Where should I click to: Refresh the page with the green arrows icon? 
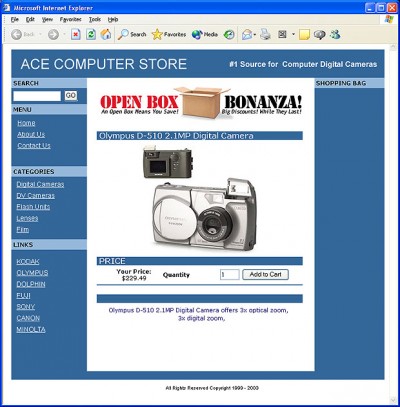tap(91, 34)
